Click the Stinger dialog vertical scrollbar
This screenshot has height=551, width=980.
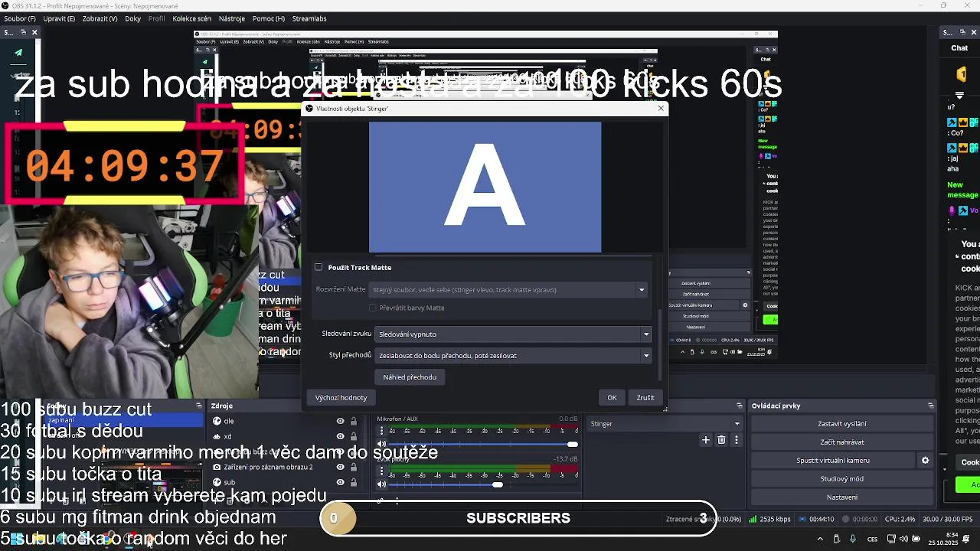(659, 344)
